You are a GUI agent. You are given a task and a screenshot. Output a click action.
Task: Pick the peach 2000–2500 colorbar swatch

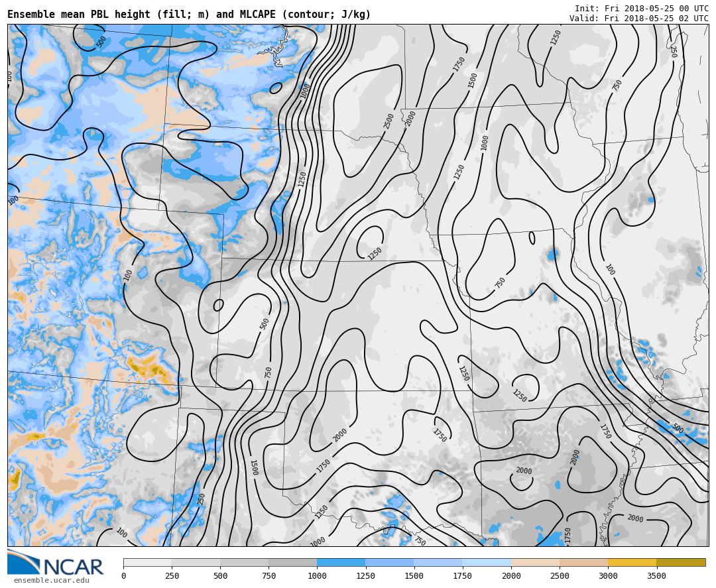(535, 562)
